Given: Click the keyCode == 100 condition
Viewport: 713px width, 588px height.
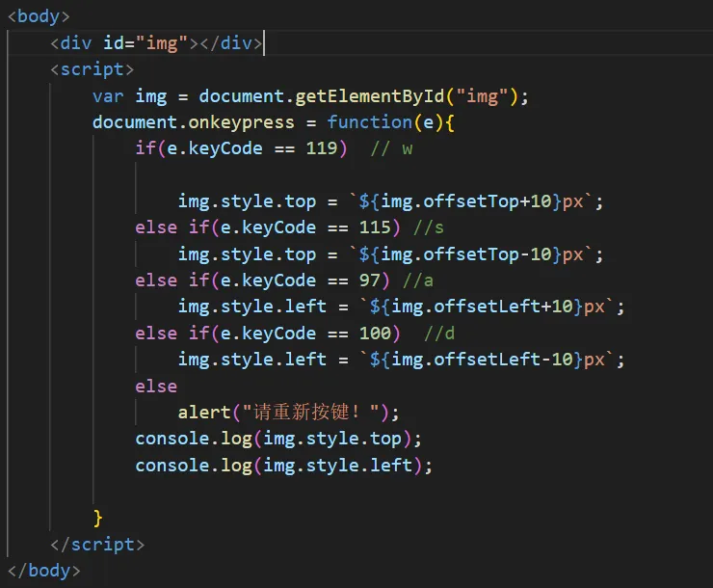Looking at the screenshot, I should (268, 334).
